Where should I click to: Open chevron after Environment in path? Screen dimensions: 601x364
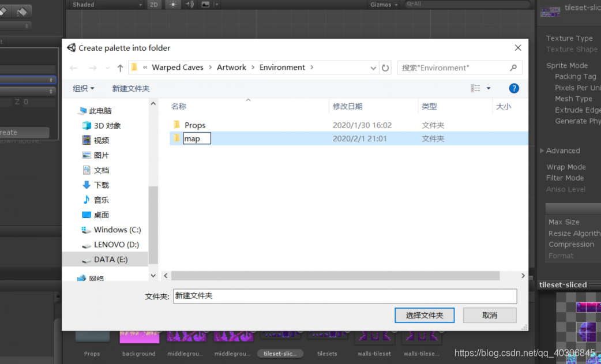(x=312, y=67)
